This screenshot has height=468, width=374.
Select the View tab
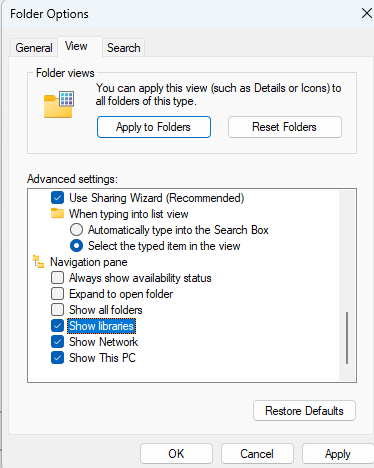(x=80, y=46)
